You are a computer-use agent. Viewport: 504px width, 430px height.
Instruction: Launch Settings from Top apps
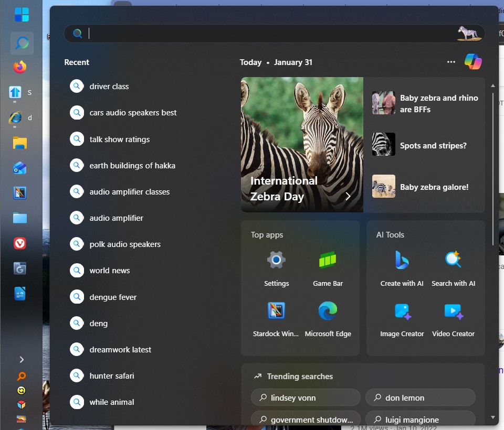coord(276,268)
